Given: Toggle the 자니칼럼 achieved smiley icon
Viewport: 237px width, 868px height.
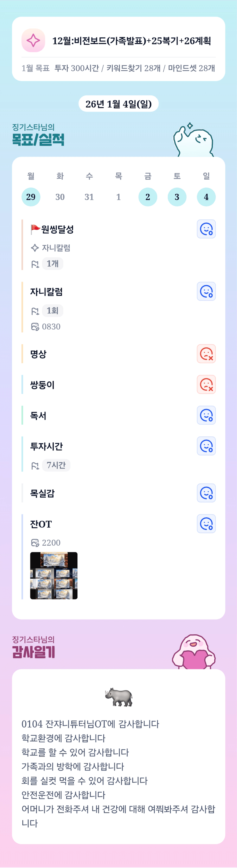Looking at the screenshot, I should 206,291.
